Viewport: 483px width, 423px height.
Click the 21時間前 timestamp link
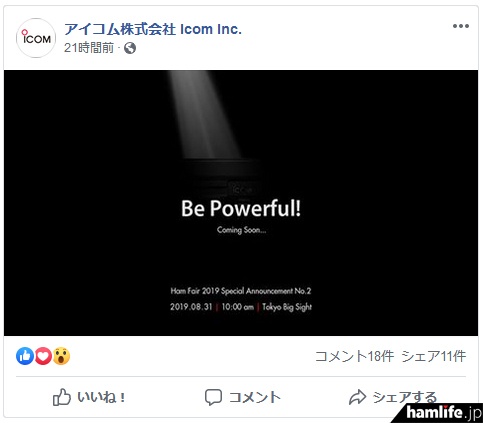pyautogui.click(x=89, y=48)
